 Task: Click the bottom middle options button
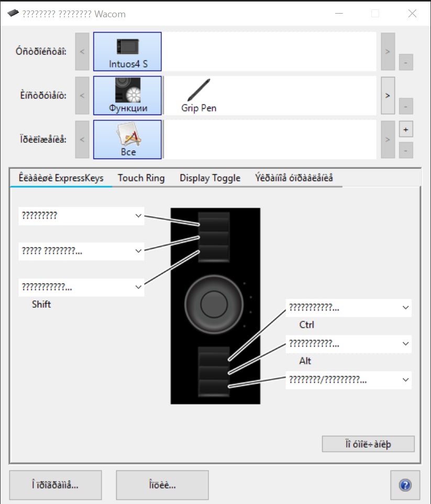162,485
